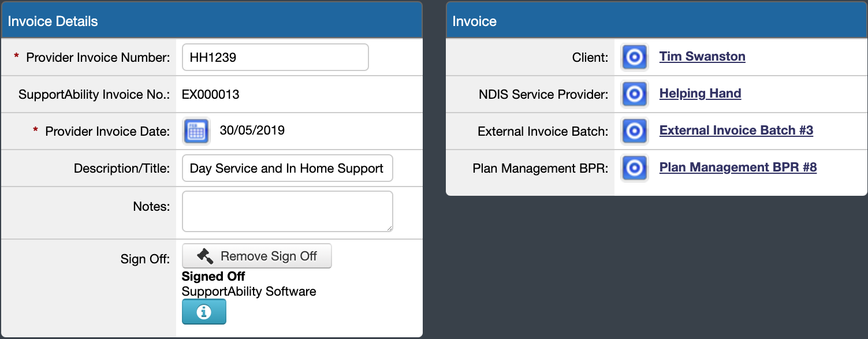
Task: Click the Invoice panel header
Action: tap(474, 21)
